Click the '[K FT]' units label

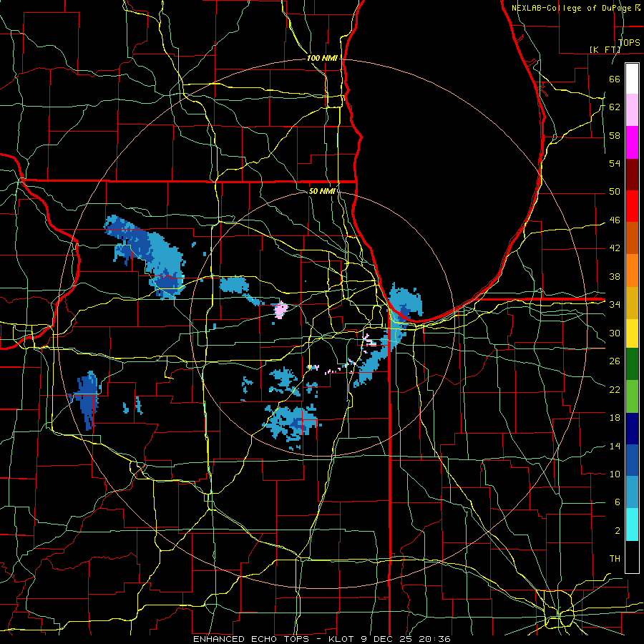[x=605, y=49]
